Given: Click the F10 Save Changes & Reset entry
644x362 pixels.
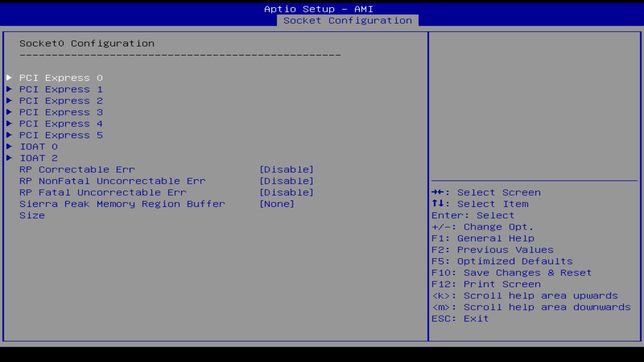Looking at the screenshot, I should point(511,273).
